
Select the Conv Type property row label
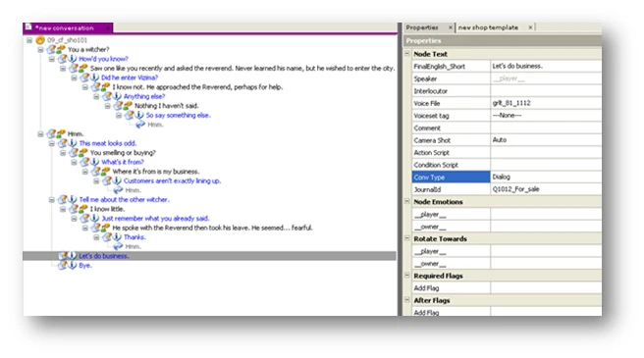click(x=451, y=177)
